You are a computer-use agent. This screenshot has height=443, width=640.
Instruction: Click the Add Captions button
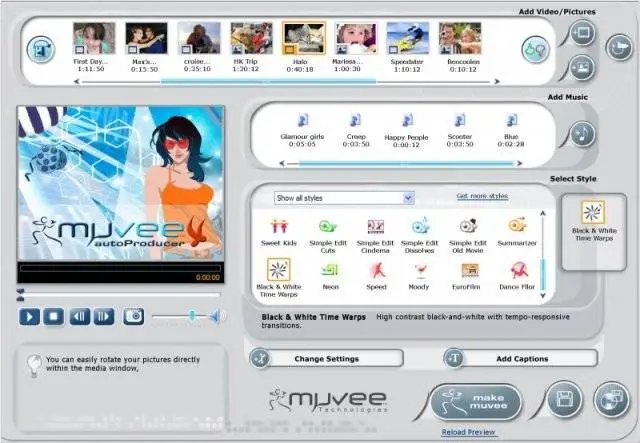521,359
